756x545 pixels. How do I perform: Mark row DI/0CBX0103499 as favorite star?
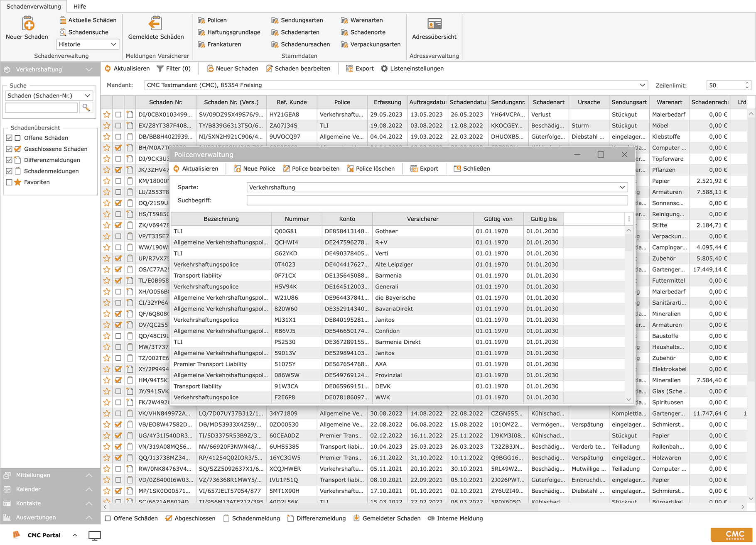(107, 114)
